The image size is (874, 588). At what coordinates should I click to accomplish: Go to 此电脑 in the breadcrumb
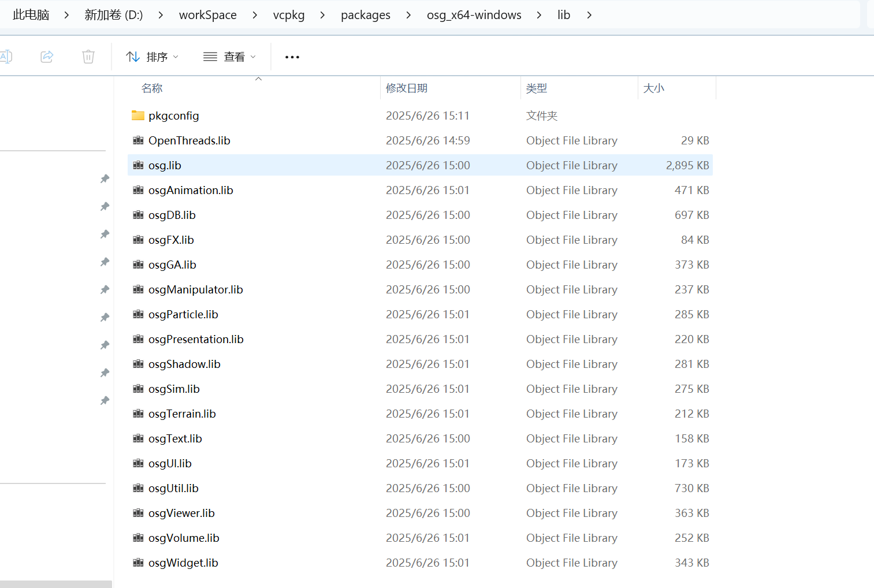(31, 15)
